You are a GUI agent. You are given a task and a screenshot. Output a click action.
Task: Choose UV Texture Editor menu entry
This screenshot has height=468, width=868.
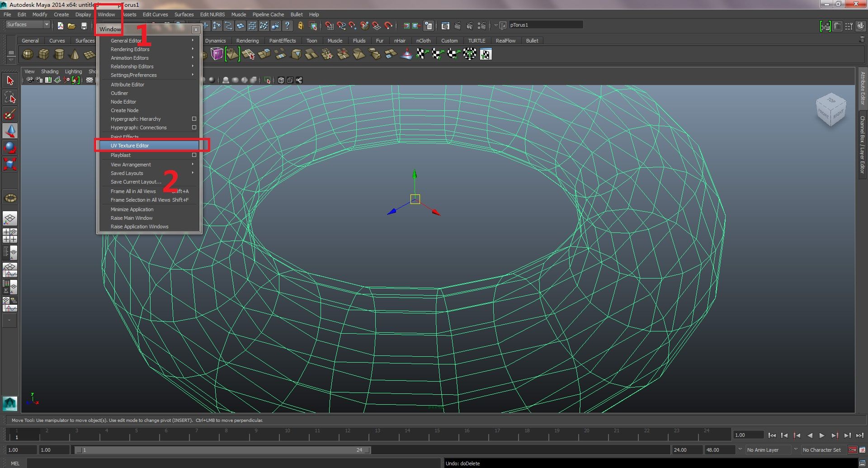(x=150, y=146)
